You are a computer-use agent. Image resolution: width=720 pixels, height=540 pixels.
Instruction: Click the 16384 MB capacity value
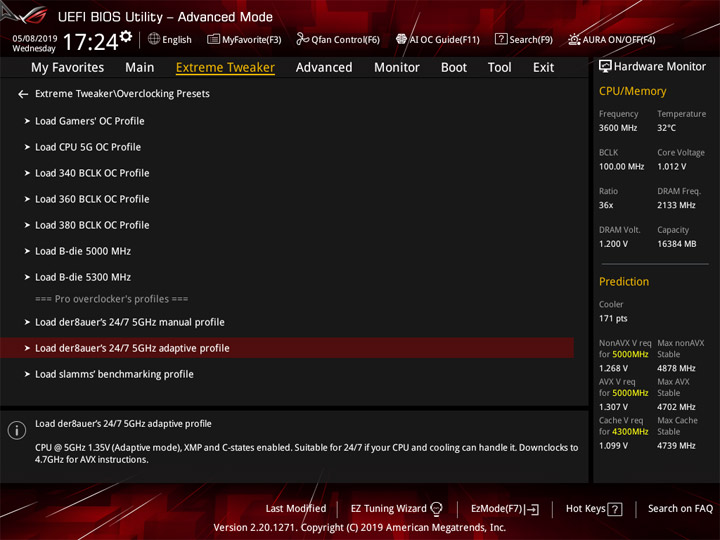coord(676,244)
